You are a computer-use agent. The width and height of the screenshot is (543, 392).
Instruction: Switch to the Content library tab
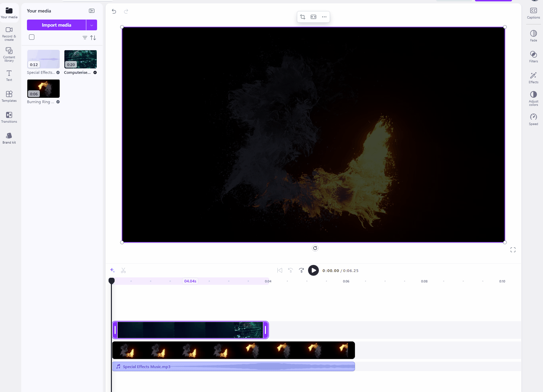[9, 54]
